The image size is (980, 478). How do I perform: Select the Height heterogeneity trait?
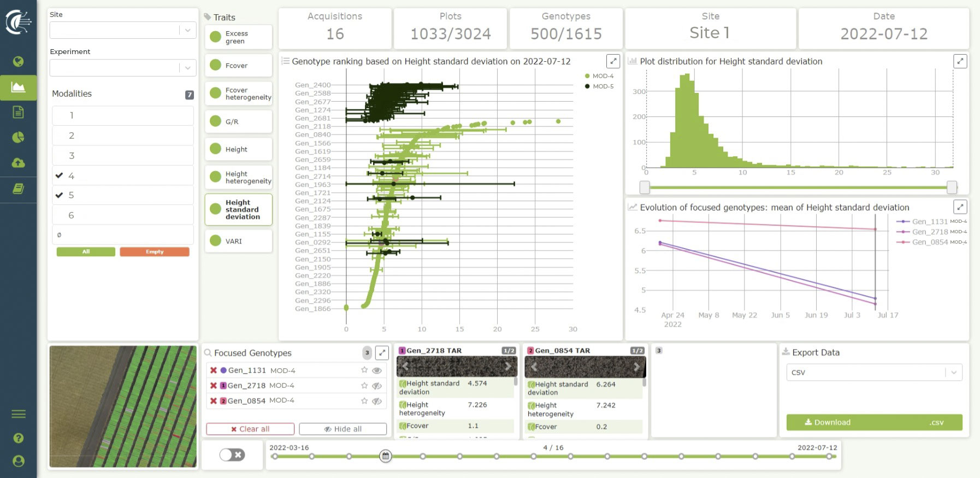(x=239, y=177)
